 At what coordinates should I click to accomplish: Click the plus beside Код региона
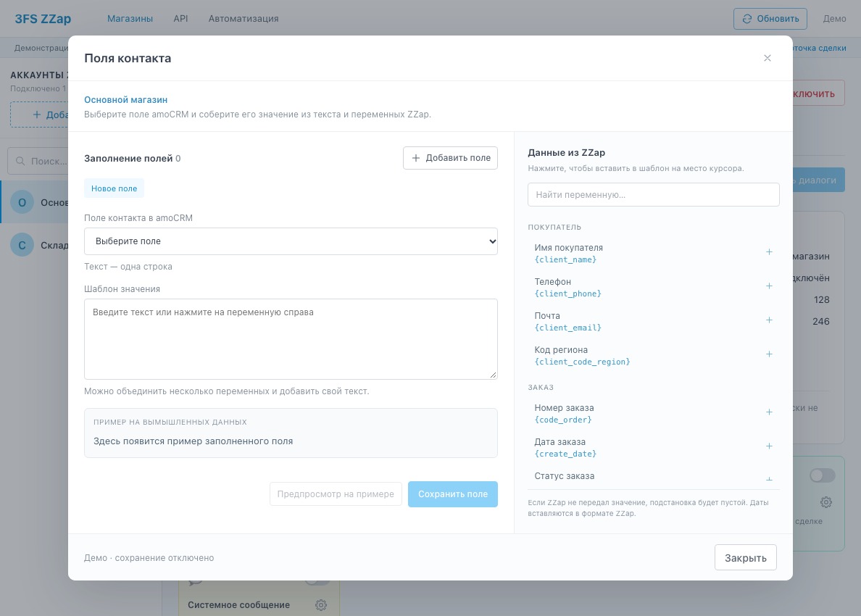tap(769, 354)
